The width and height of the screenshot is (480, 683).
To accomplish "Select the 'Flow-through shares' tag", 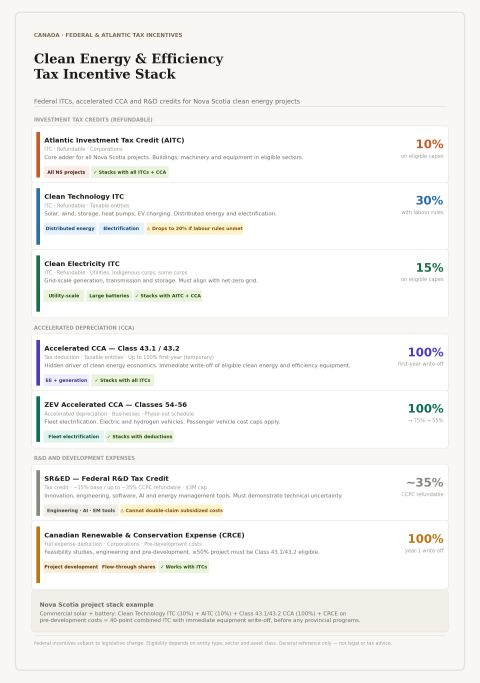I will point(128,567).
